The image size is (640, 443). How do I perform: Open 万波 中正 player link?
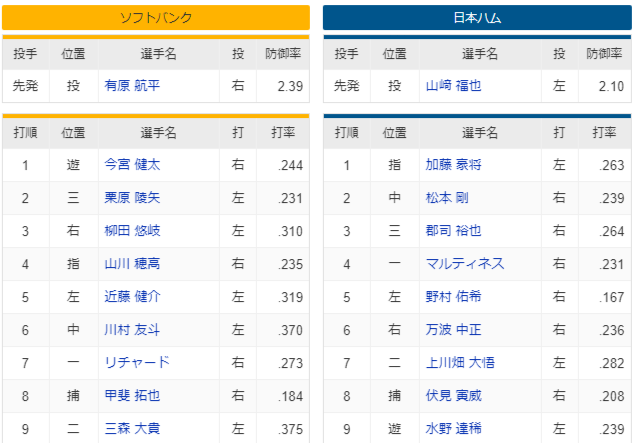tap(453, 330)
